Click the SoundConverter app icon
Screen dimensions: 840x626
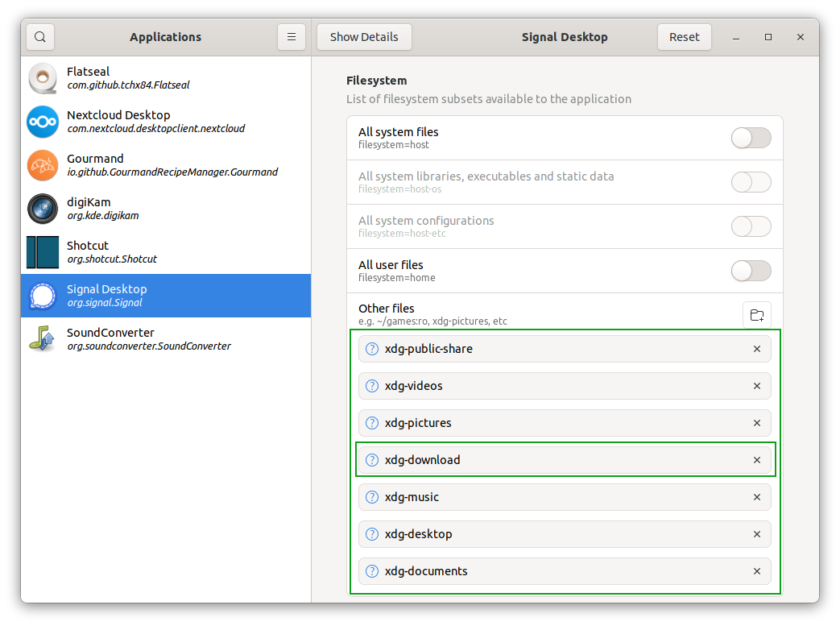click(43, 338)
